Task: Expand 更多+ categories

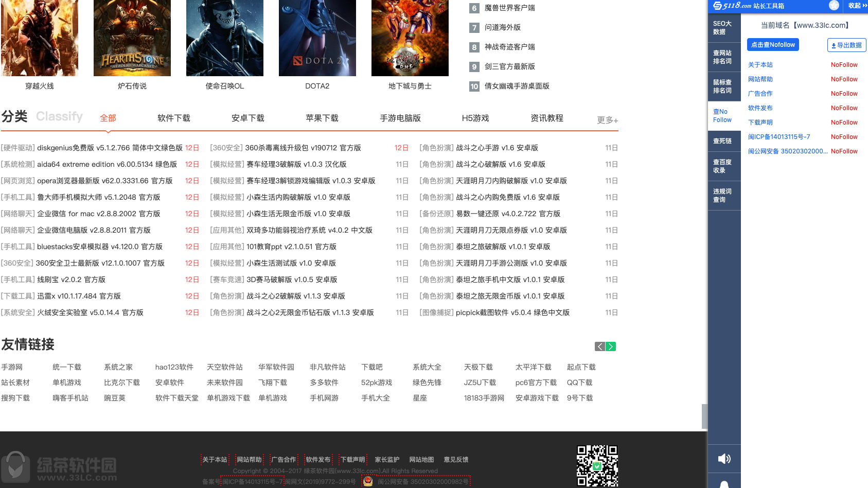Action: [x=608, y=120]
